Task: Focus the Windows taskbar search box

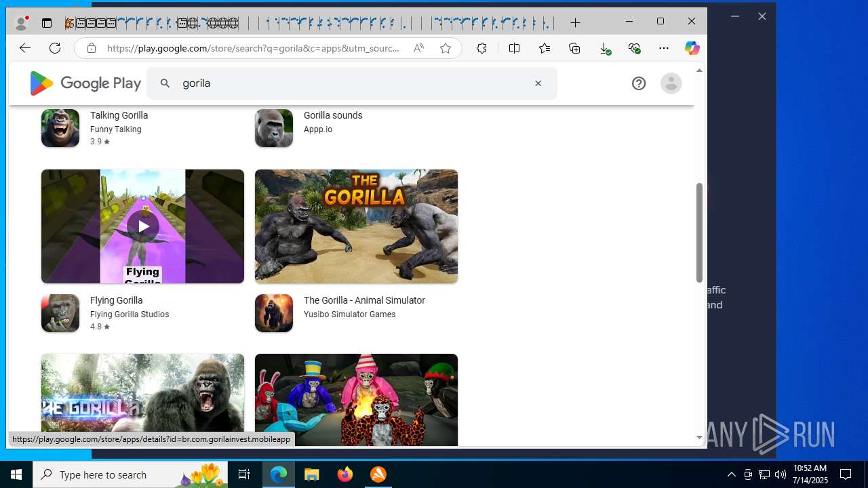Action: (130, 474)
